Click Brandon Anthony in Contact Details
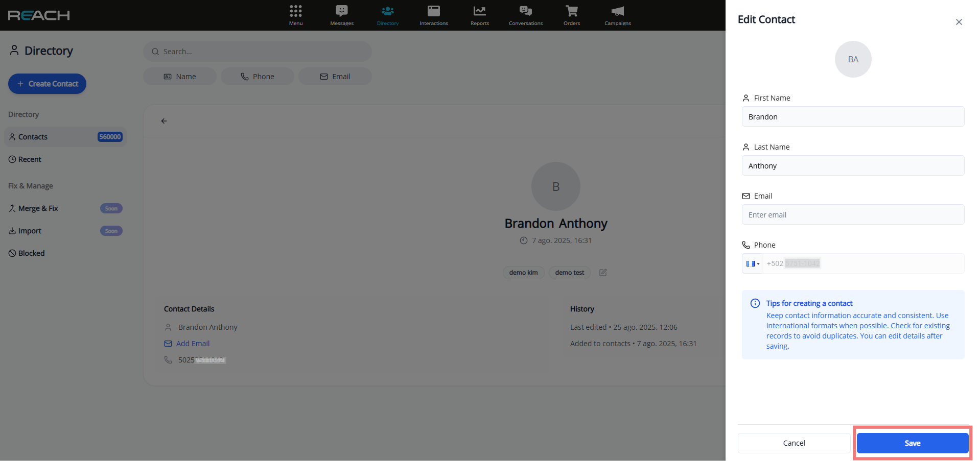Viewport: 980px width, 461px height. (207, 327)
